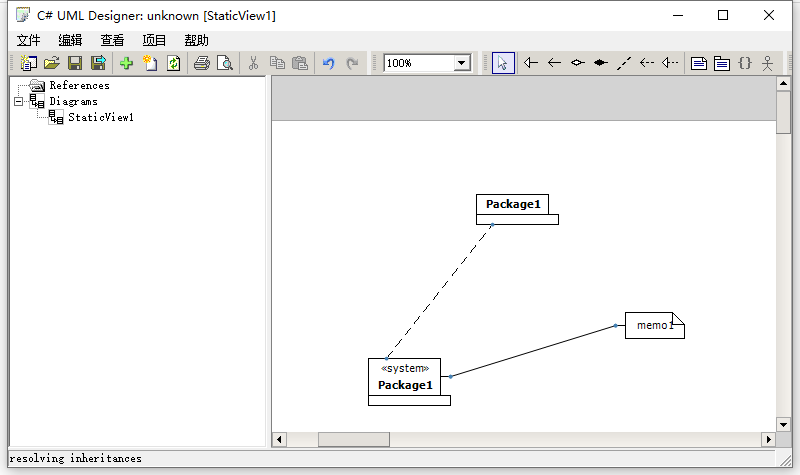
Task: Open the zoom percentage dropdown arrow
Action: (x=462, y=63)
